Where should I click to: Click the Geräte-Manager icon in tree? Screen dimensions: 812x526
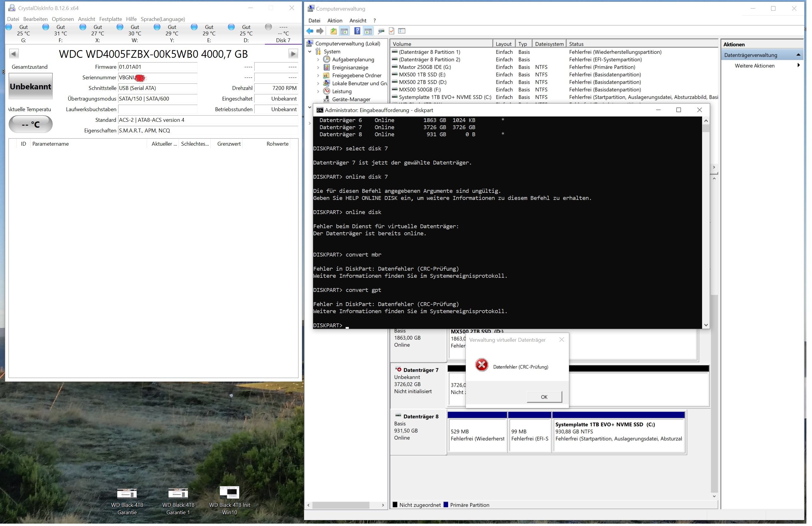click(326, 99)
